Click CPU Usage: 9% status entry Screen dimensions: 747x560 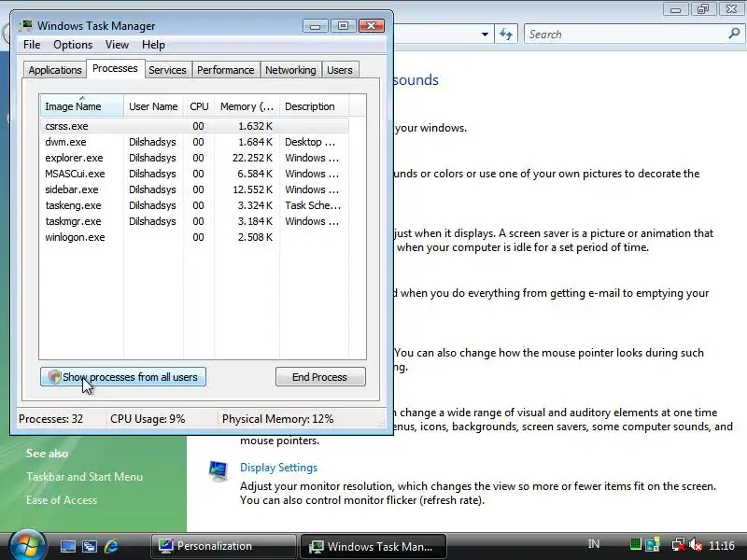coord(148,419)
